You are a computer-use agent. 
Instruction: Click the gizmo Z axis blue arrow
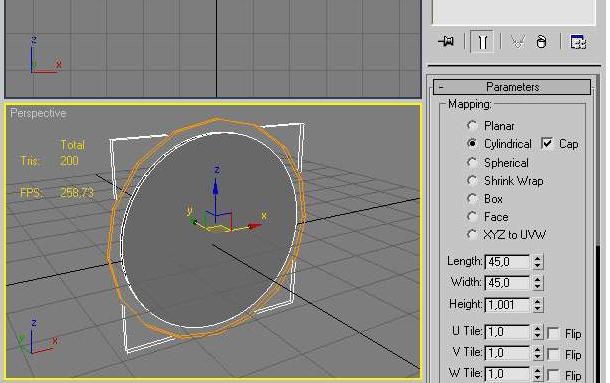(215, 188)
